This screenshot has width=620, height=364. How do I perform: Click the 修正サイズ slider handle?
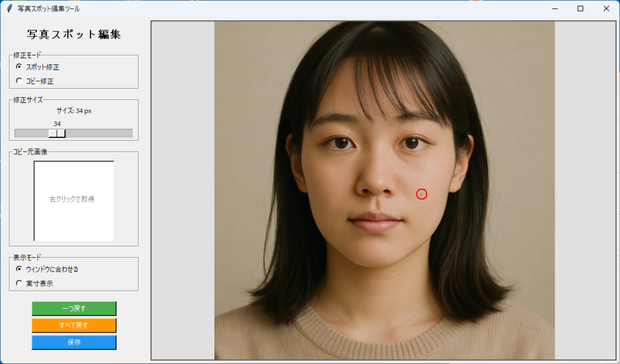57,133
